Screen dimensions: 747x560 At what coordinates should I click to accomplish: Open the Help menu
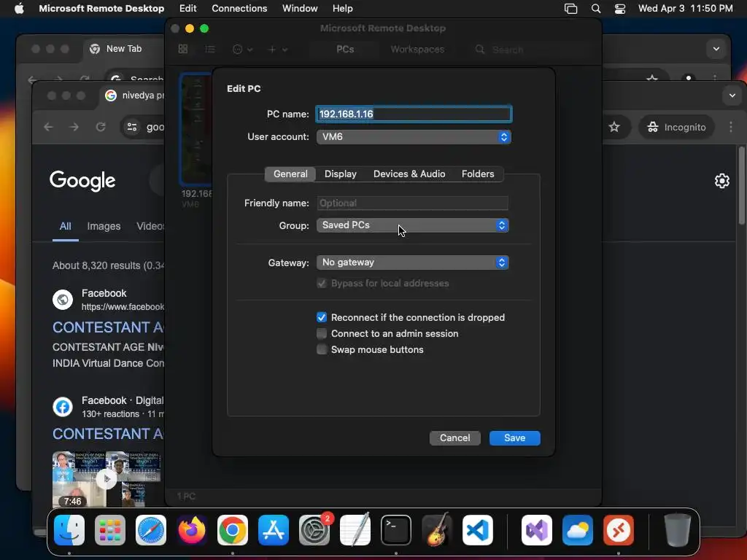pos(343,8)
